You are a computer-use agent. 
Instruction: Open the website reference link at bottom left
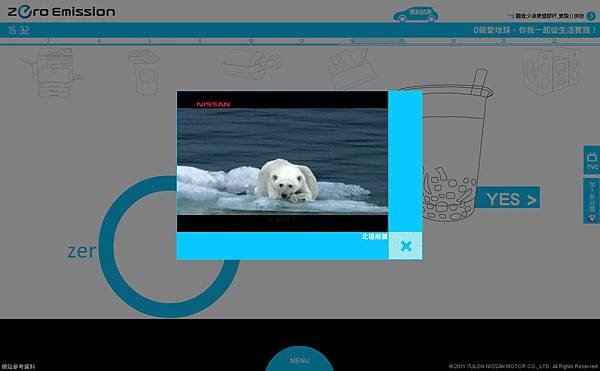pyautogui.click(x=18, y=366)
